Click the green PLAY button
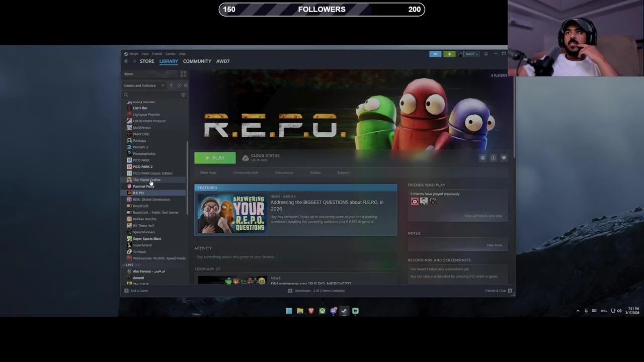Image resolution: width=644 pixels, height=362 pixels. 215,158
